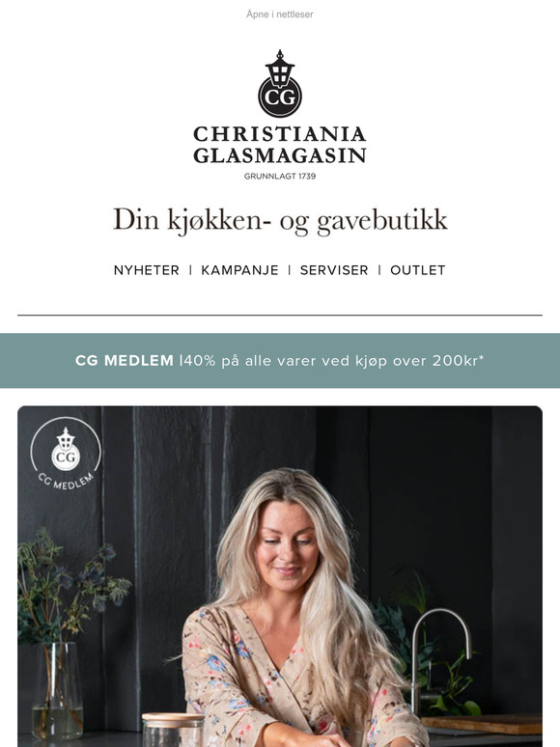Open the 'Åpne i nettleser' link
The image size is (560, 747).
click(x=280, y=14)
